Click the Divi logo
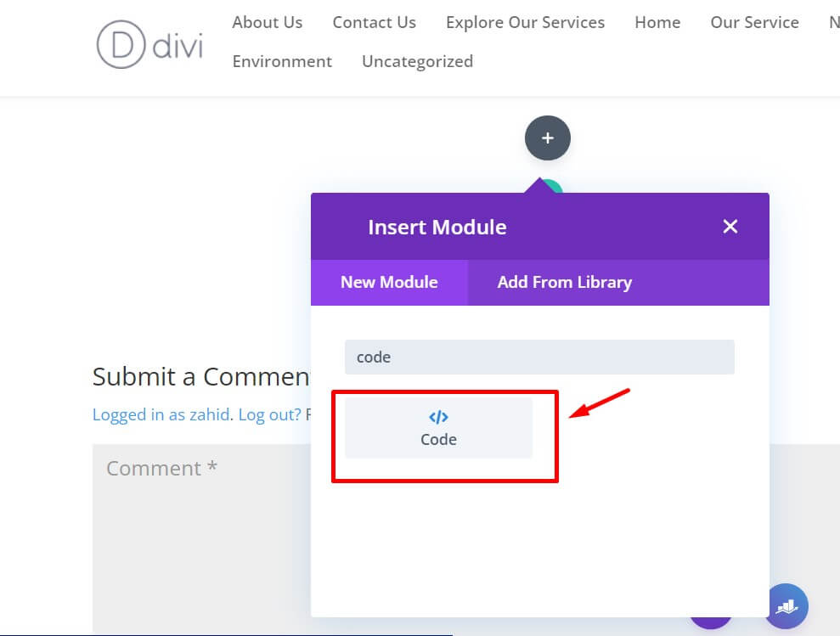 pyautogui.click(x=150, y=44)
